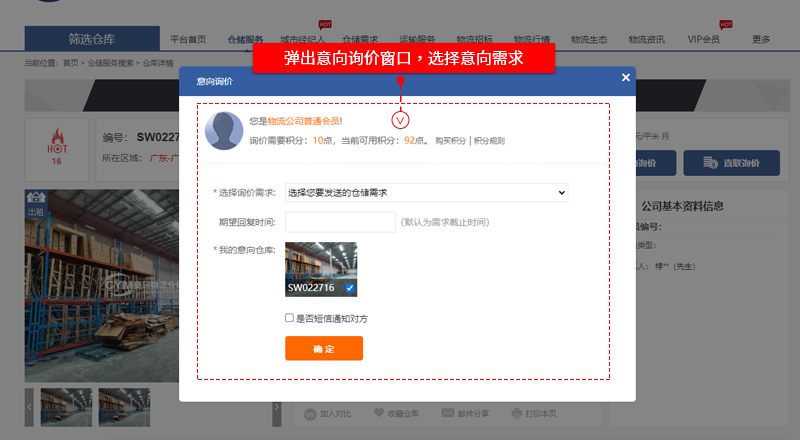Click the user avatar icon in dialog
Image resolution: width=800 pixels, height=440 pixels.
tap(225, 130)
